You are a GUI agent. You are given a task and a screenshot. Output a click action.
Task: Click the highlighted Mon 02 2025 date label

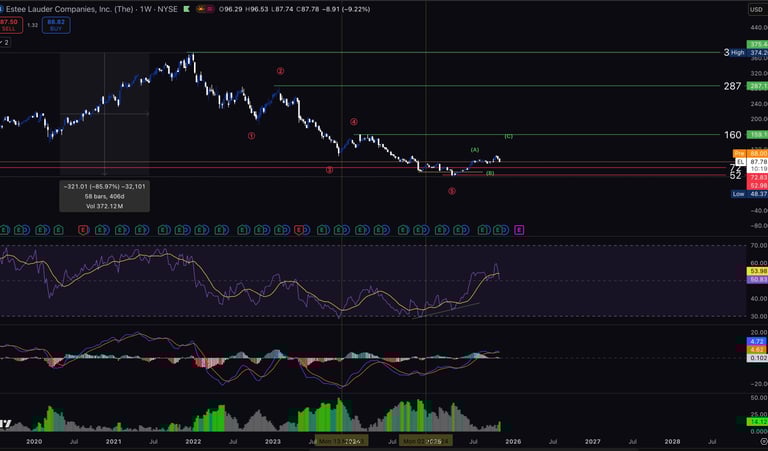tap(426, 441)
